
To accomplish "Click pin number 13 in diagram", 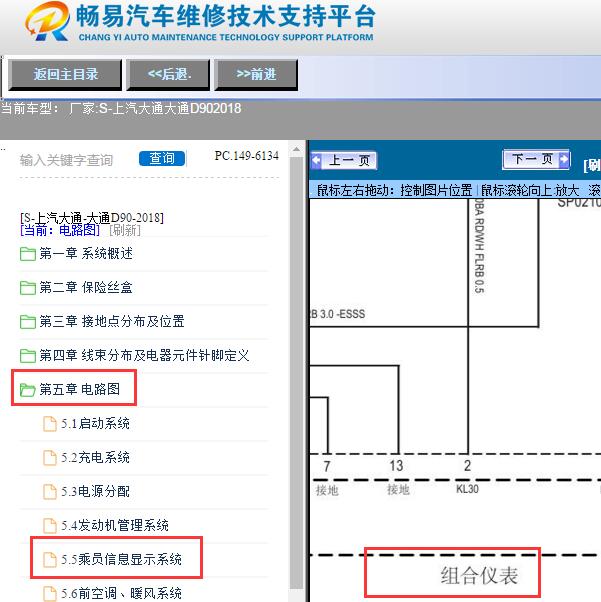I will (396, 466).
